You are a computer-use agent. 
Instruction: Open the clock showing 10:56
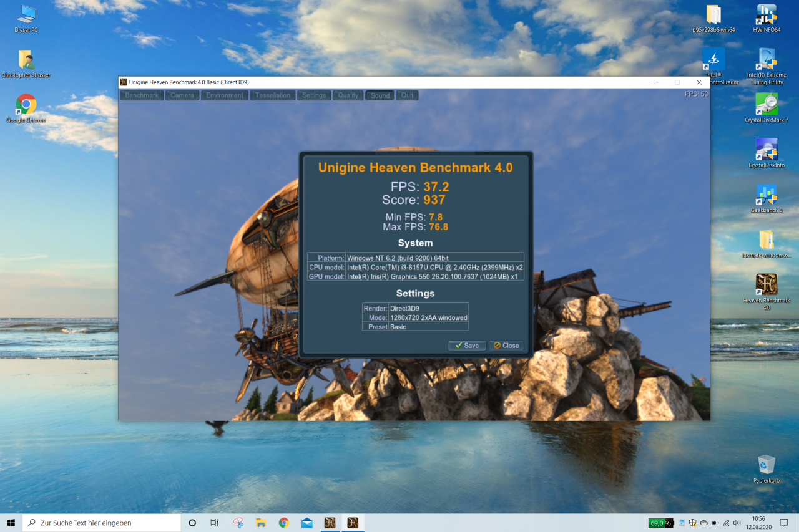click(x=758, y=523)
